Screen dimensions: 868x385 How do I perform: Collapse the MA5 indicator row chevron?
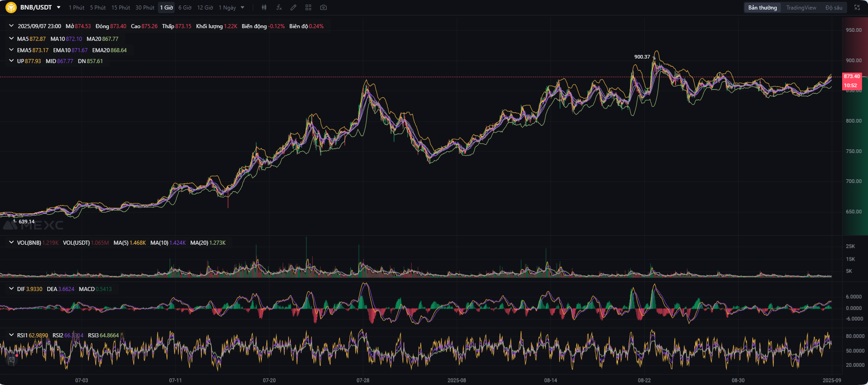click(x=11, y=39)
